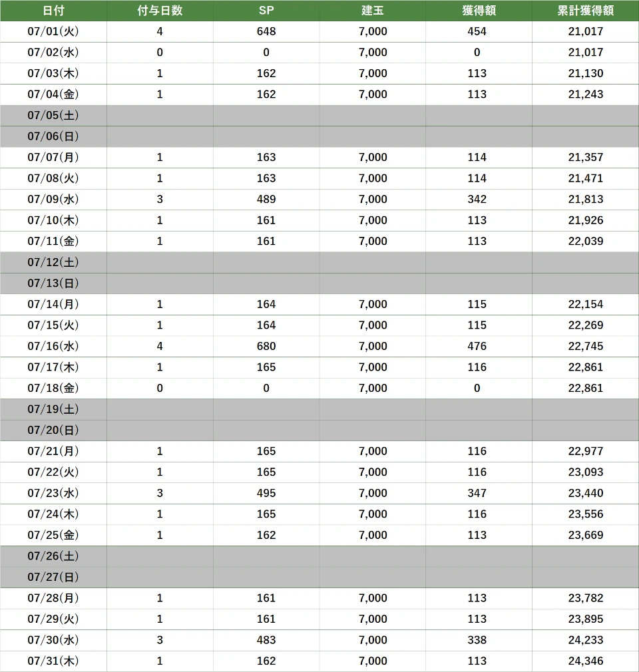Click the 07/18(金) date cell
639x672 pixels.
point(53,389)
